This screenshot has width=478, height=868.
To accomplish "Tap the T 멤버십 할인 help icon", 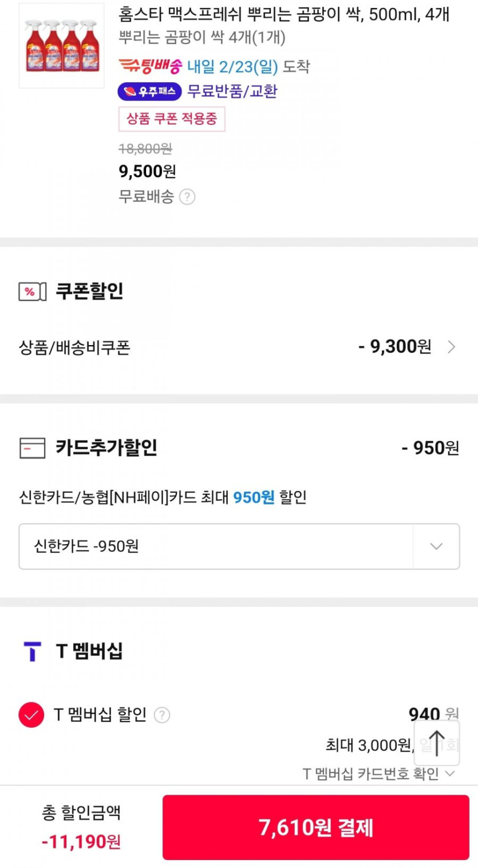I will (162, 715).
